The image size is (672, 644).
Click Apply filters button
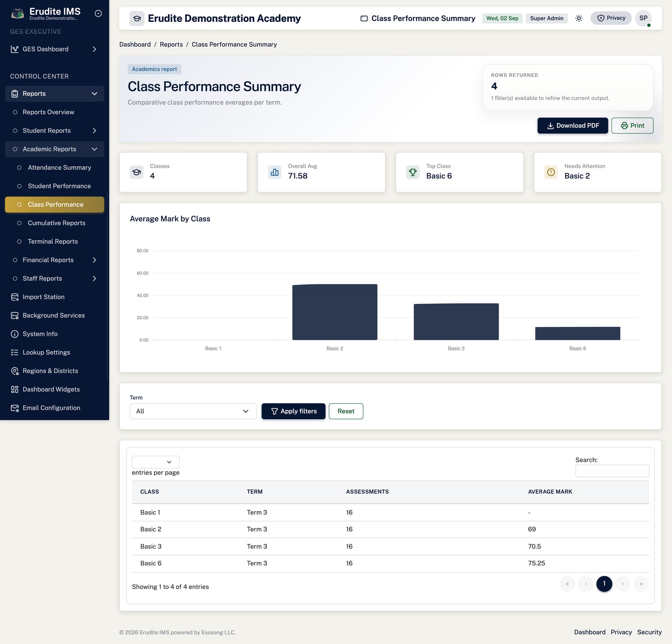coord(294,411)
